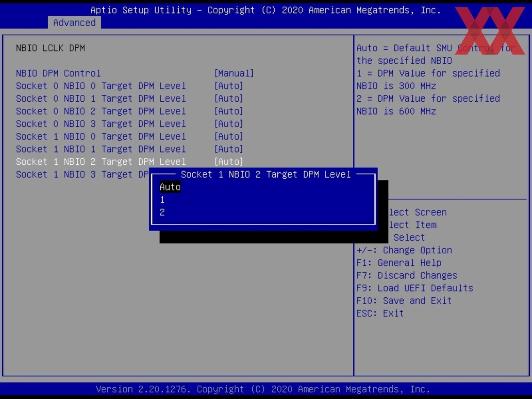The width and height of the screenshot is (532, 399).
Task: Select Socket 0 NBIO 1 Target DPM Level
Action: click(x=101, y=99)
